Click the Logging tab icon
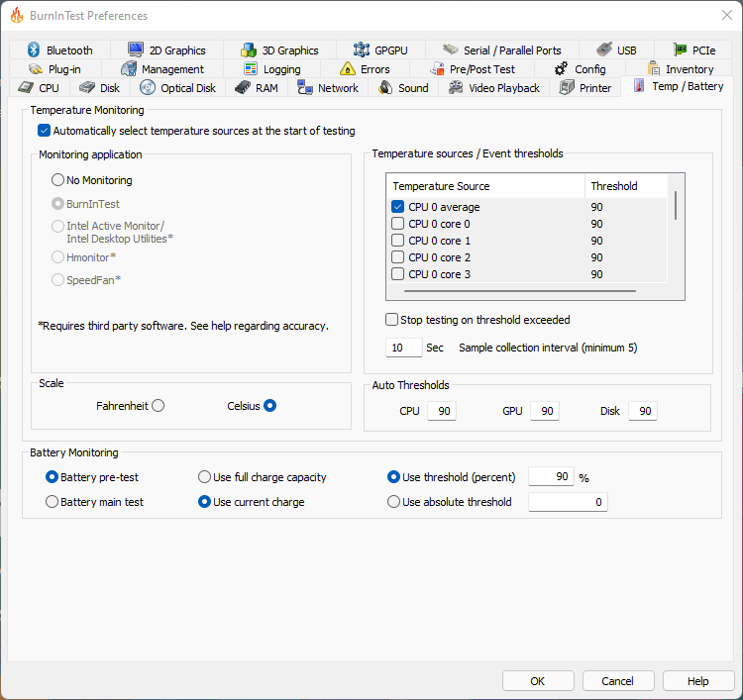This screenshot has width=743, height=700. pos(251,68)
